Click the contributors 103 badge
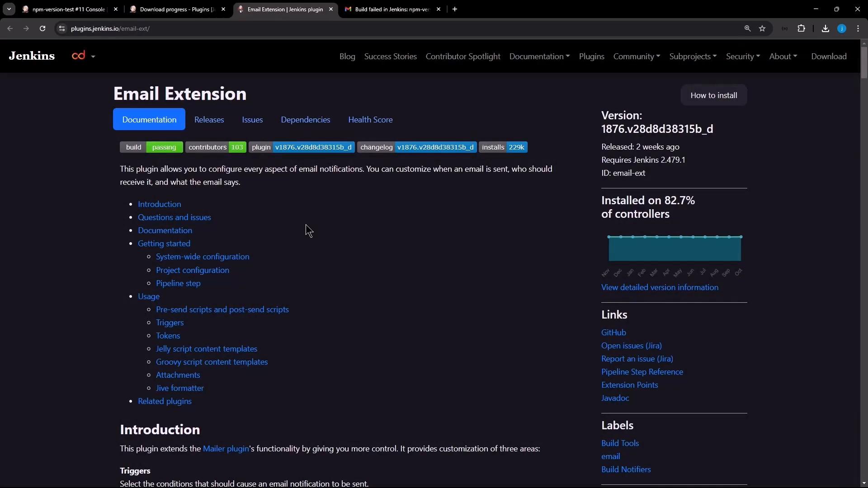868x488 pixels. point(216,147)
